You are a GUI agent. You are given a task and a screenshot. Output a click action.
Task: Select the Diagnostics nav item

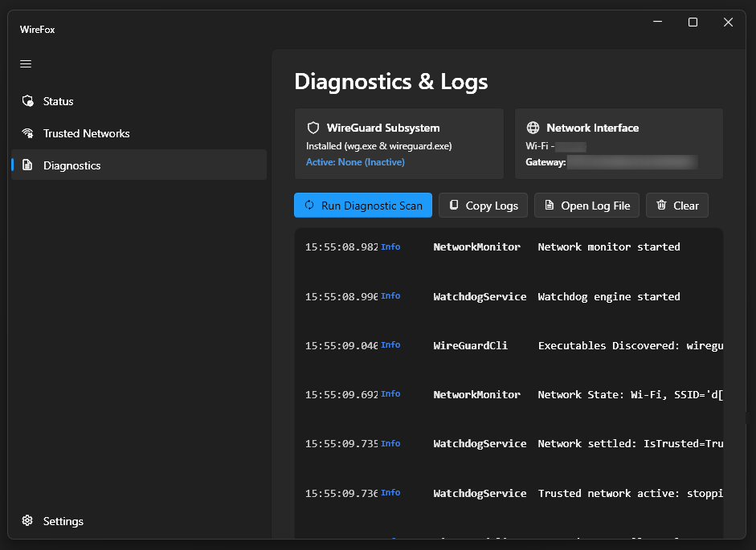(139, 165)
